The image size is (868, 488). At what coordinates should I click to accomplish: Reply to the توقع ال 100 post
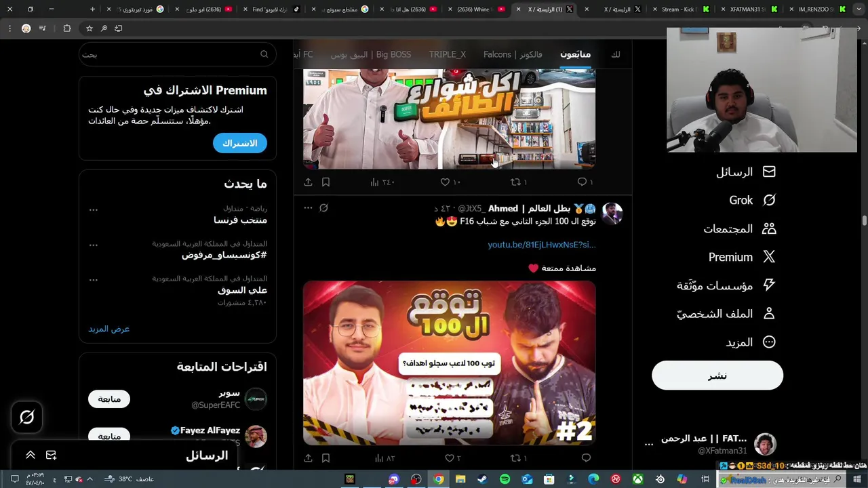586,458
